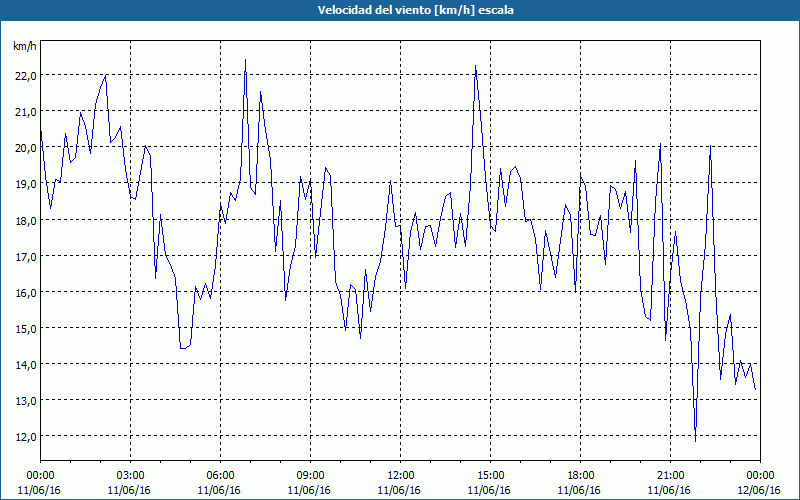The image size is (800, 500).
Task: Select the '03:00' time label on the x-axis
Action: click(130, 476)
